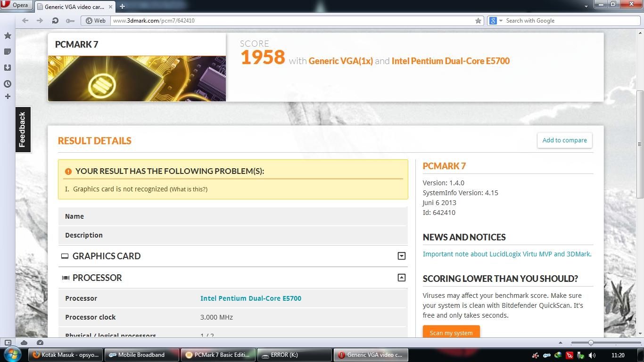This screenshot has width=644, height=362.
Task: Open the Windows Start orb
Action: [12, 354]
